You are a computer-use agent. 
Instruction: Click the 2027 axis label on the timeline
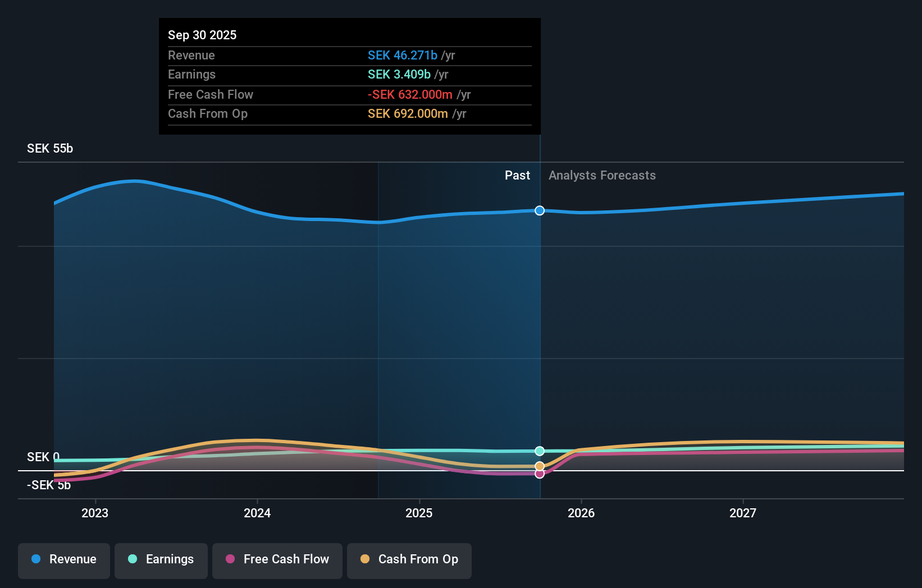pyautogui.click(x=743, y=513)
